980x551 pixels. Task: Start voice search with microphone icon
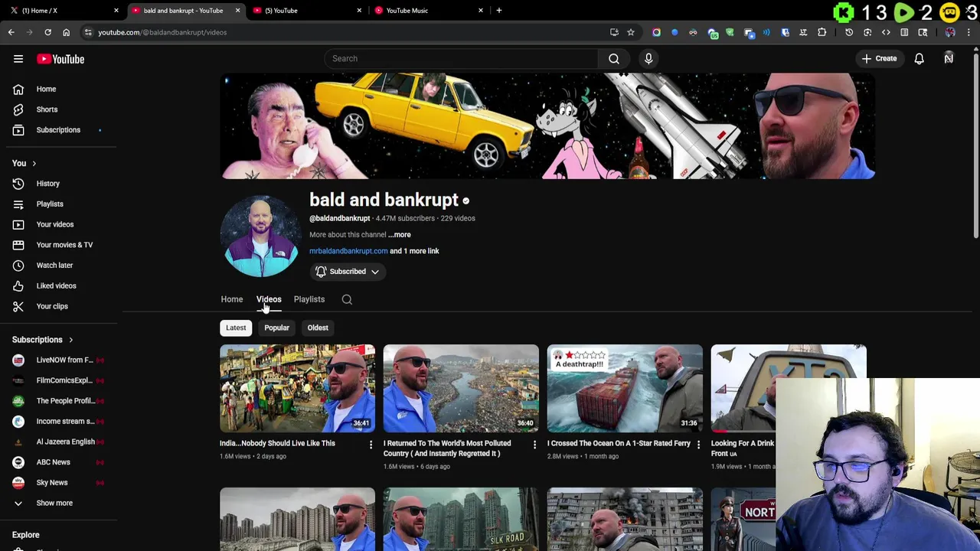click(x=648, y=58)
